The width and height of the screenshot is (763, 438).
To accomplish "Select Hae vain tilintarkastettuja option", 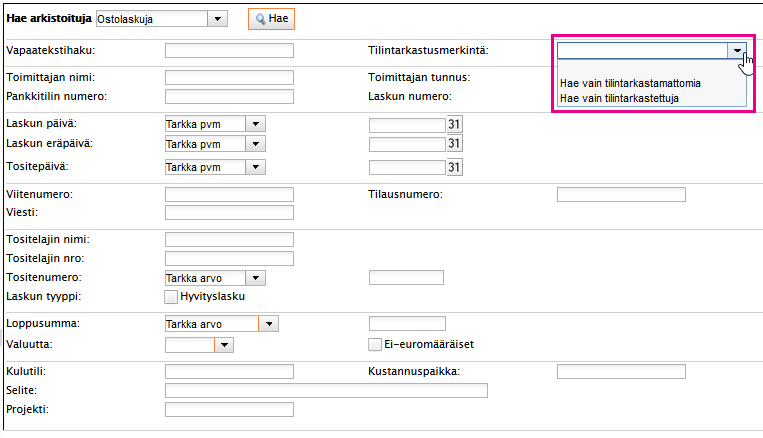I will [x=619, y=98].
